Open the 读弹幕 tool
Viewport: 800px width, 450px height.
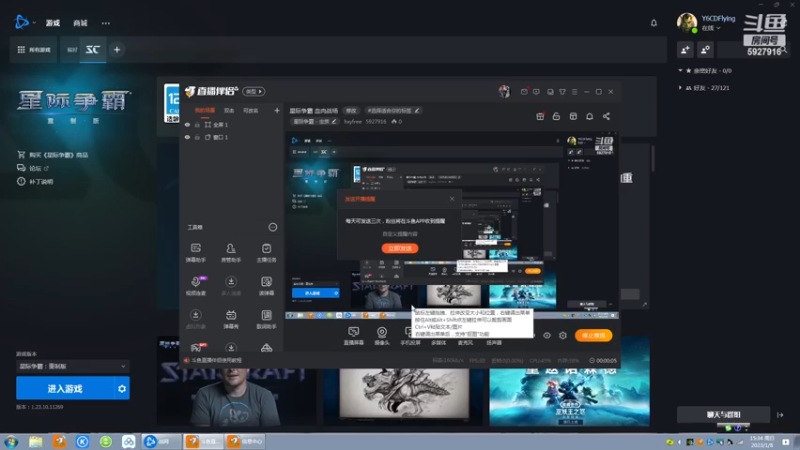tap(266, 286)
